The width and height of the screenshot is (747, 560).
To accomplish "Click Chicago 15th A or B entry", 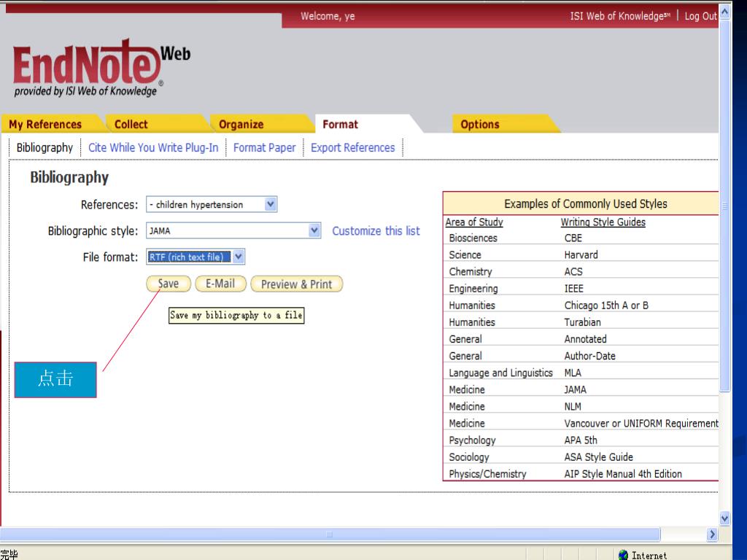I will [x=606, y=306].
